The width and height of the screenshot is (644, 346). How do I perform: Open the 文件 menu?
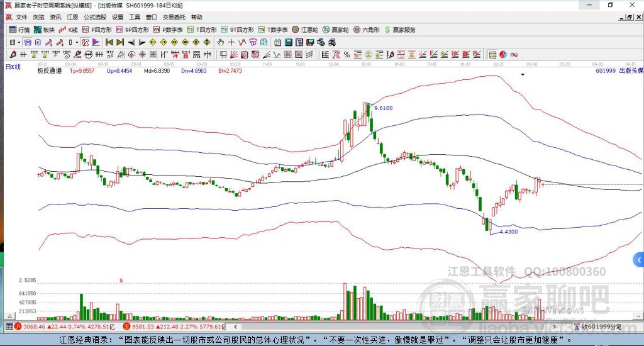pos(21,17)
